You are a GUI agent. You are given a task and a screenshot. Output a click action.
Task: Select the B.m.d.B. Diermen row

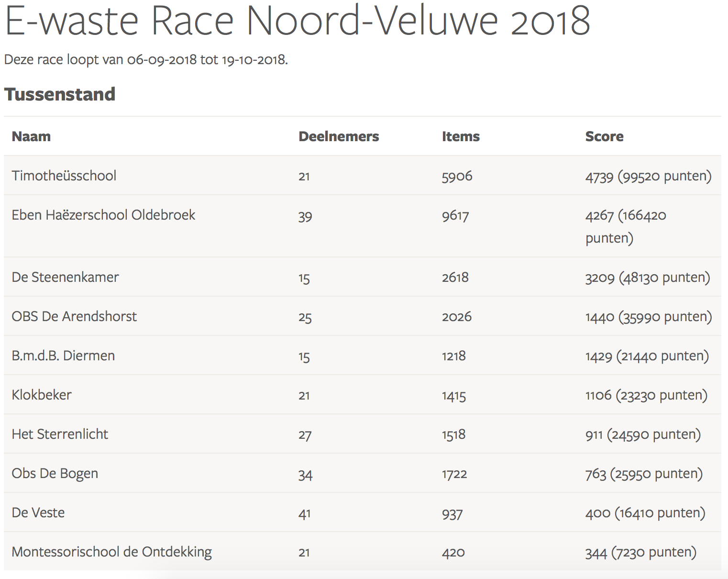(63, 356)
